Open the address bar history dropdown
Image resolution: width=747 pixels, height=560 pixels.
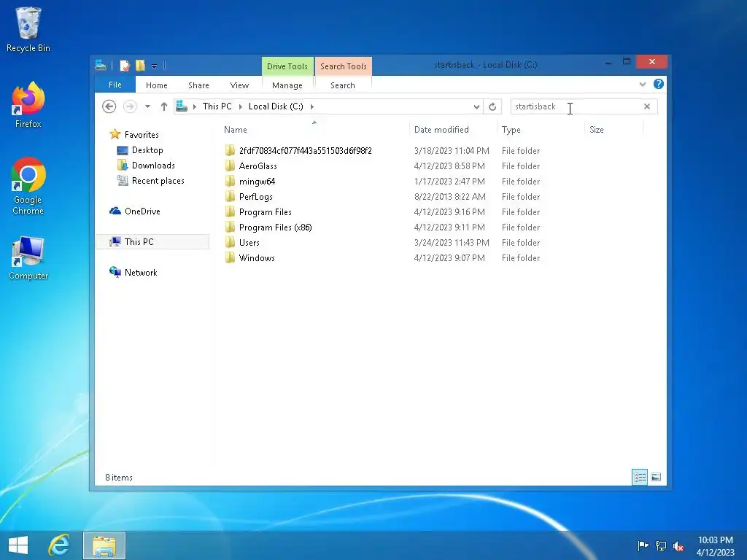click(x=476, y=106)
